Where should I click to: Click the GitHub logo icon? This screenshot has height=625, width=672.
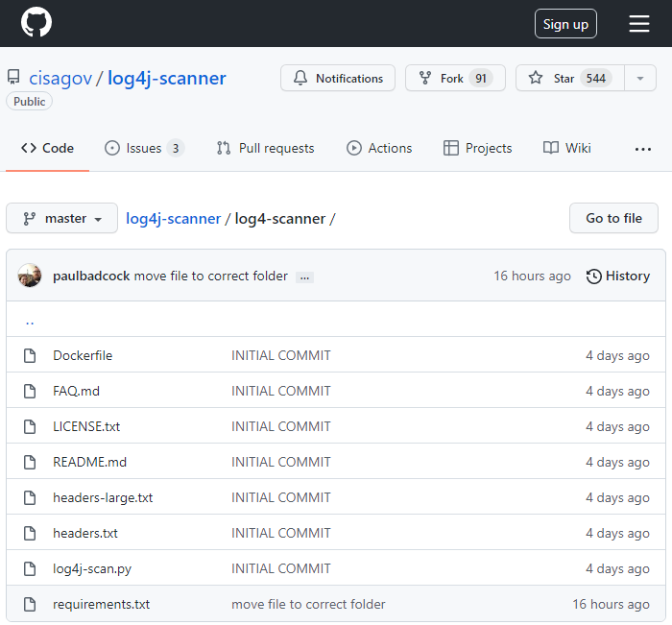pos(36,23)
